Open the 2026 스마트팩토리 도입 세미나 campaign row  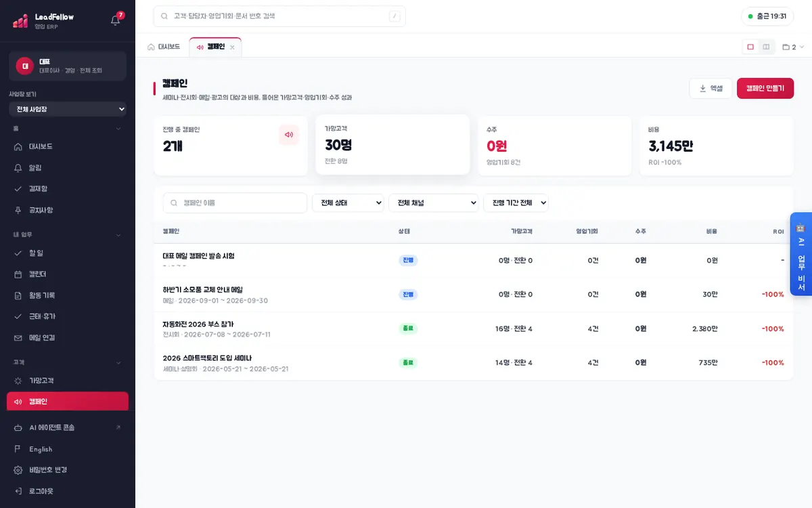point(474,363)
